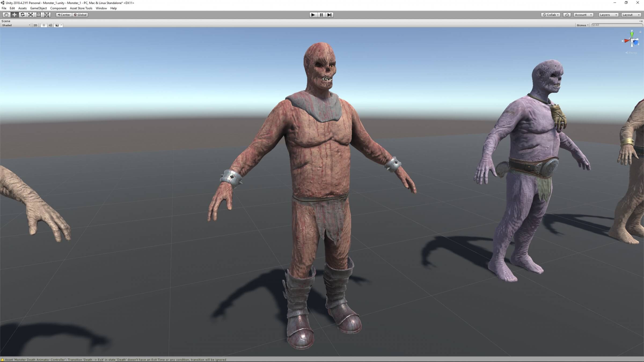
Task: Open the cloud Services button
Action: click(567, 15)
